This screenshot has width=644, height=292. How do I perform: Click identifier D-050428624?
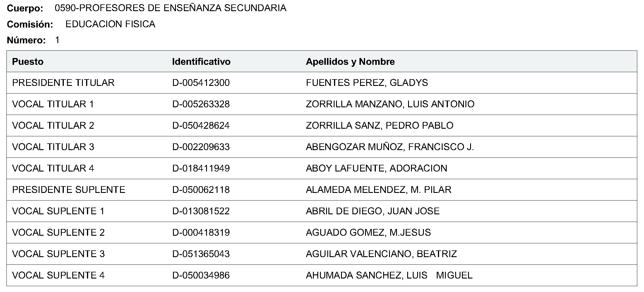click(x=201, y=125)
